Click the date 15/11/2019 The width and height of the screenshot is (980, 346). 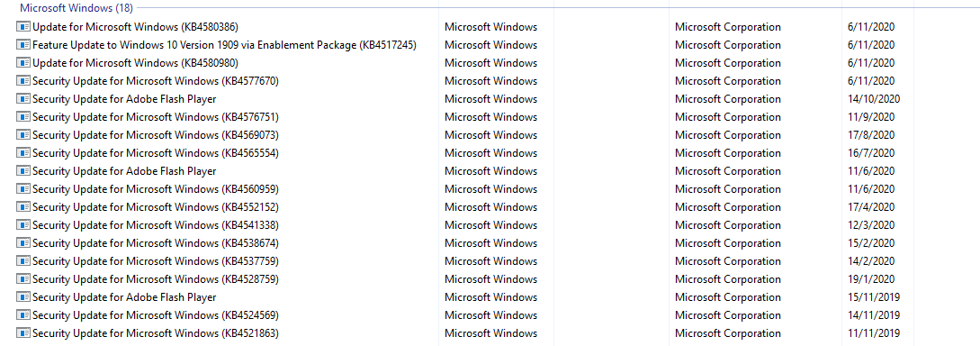[x=874, y=297]
